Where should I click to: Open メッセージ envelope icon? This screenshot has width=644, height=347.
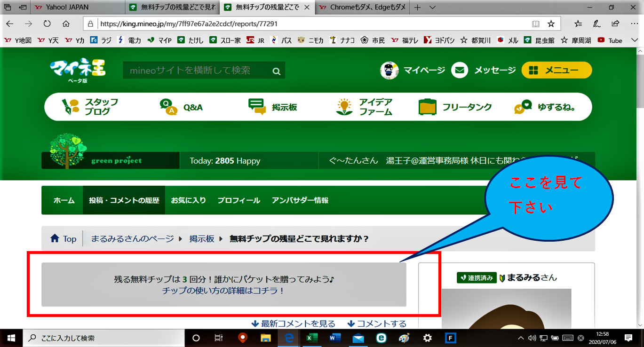[x=460, y=70]
